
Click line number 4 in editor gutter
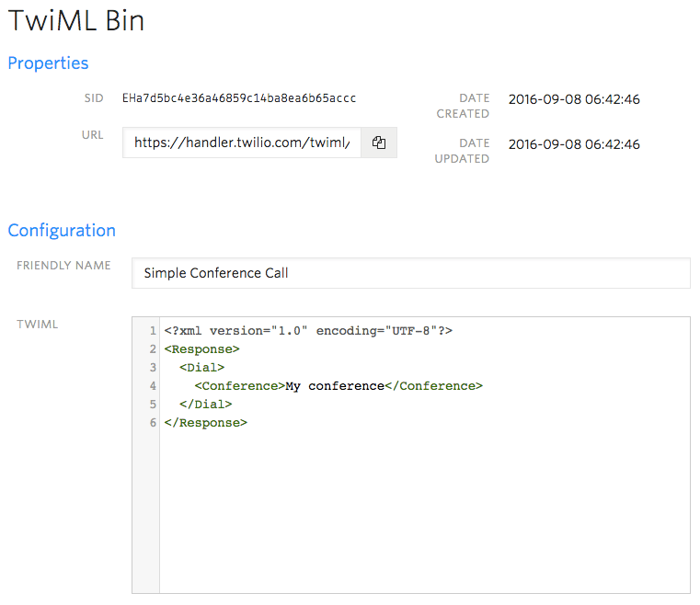point(152,386)
